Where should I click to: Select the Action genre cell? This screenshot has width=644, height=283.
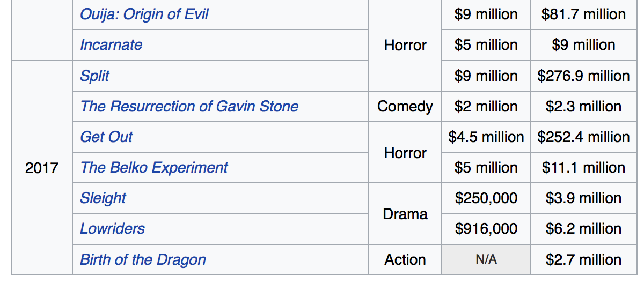click(405, 259)
